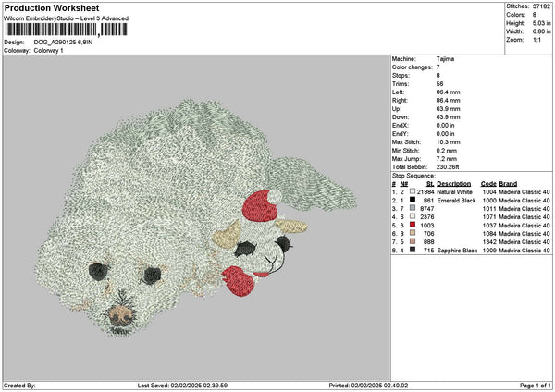Click the Machine value Tajima
Screen dimensions: 555x392
(x=445, y=59)
